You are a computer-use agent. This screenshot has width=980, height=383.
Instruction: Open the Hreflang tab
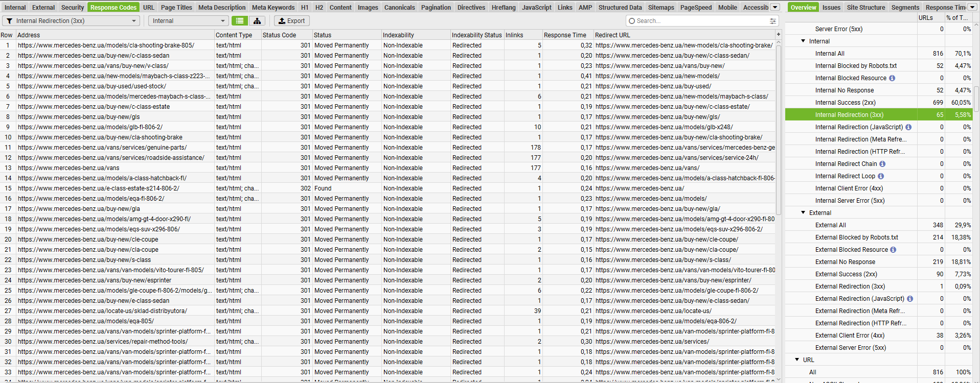(504, 7)
